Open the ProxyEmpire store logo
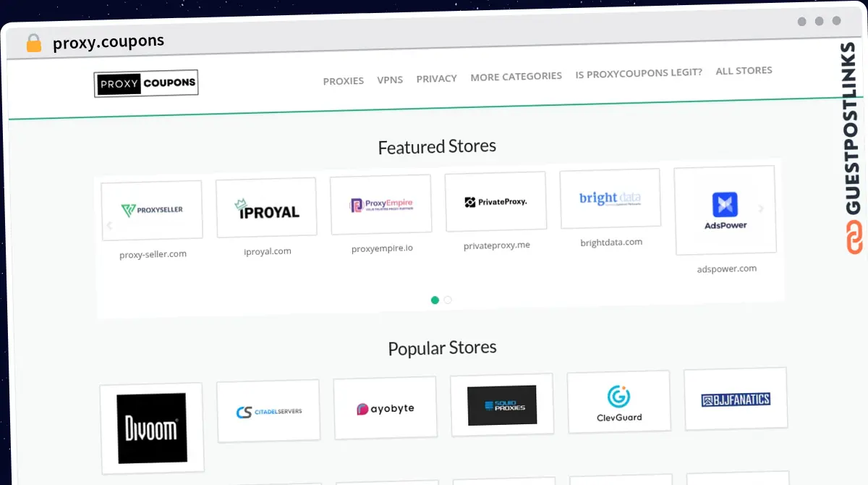This screenshot has width=868, height=485. [381, 204]
